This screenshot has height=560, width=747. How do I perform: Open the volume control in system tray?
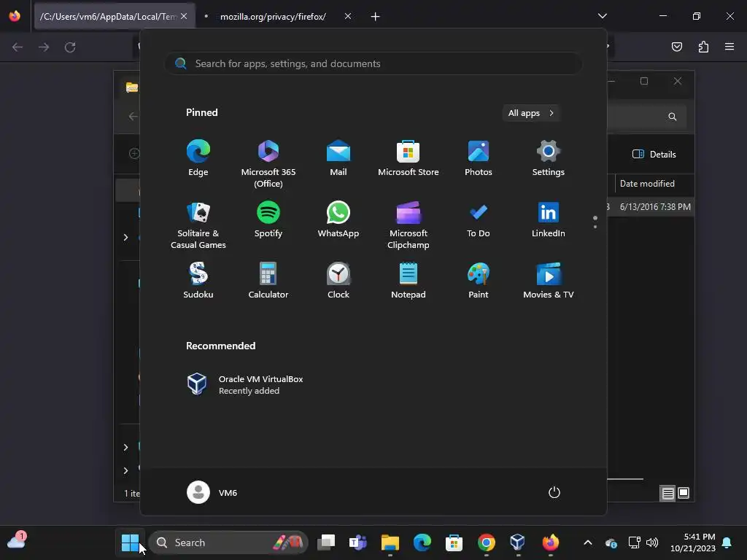click(651, 542)
